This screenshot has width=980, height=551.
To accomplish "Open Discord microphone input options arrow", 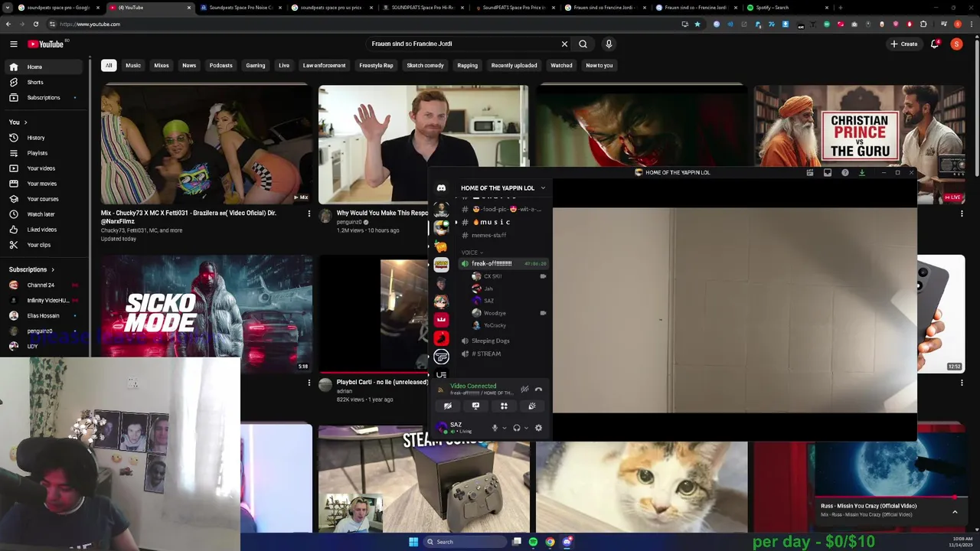I will [504, 429].
